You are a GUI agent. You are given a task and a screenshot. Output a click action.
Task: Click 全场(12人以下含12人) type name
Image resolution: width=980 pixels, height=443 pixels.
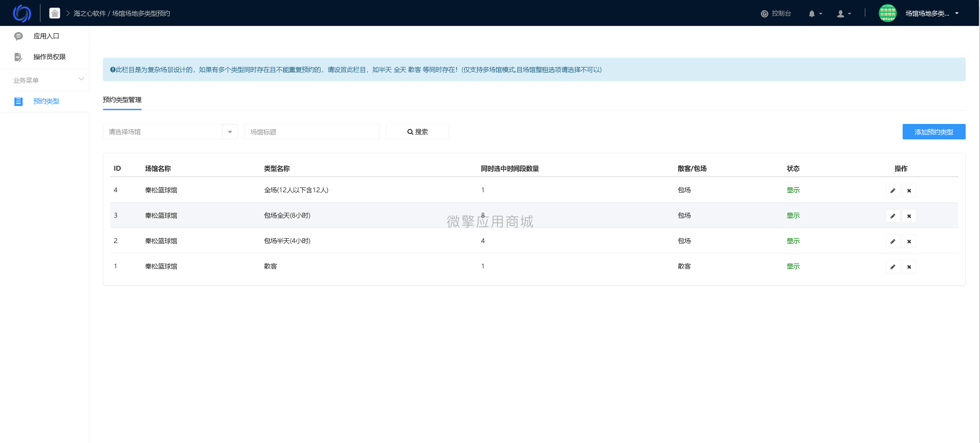[296, 190]
